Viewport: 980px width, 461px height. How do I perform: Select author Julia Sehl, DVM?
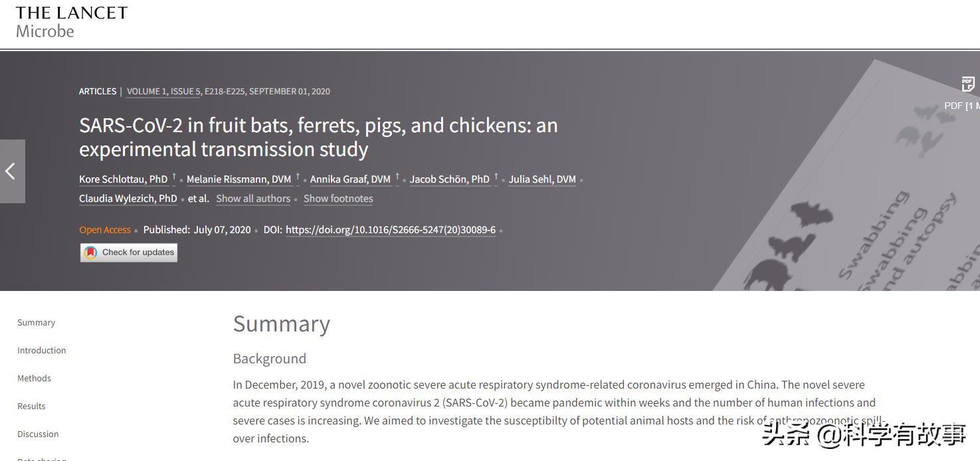[x=542, y=179]
